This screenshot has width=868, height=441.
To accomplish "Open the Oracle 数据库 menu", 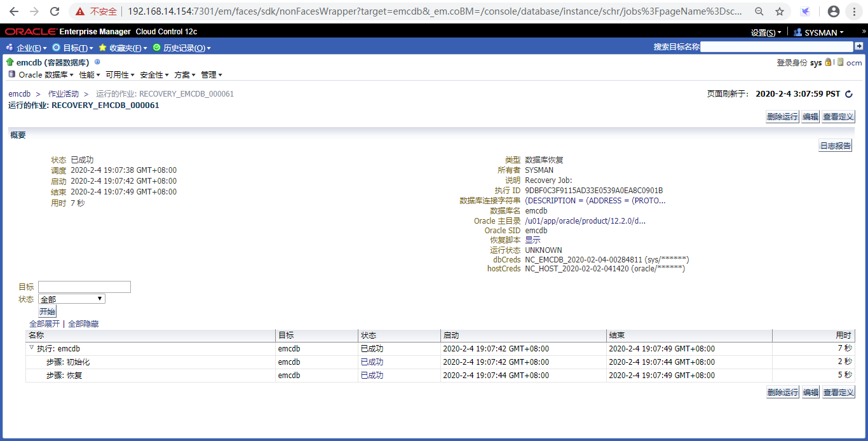I will 42,75.
